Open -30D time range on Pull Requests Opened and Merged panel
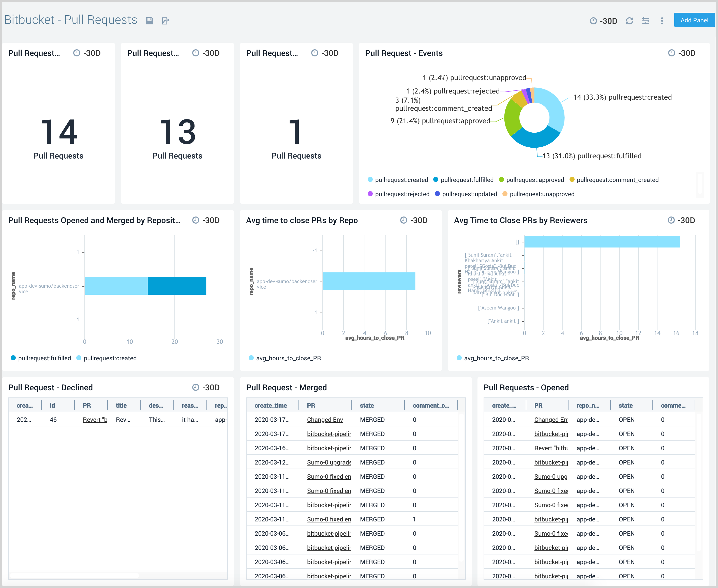The height and width of the screenshot is (588, 718). click(x=211, y=220)
